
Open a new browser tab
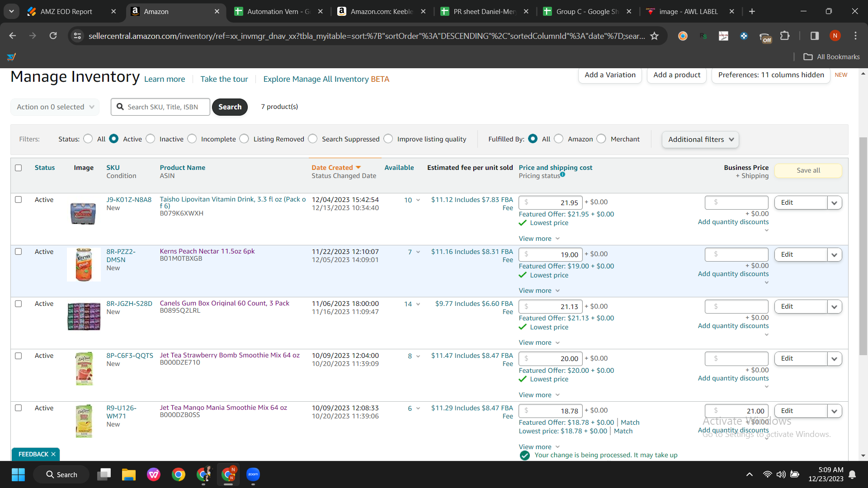click(752, 11)
